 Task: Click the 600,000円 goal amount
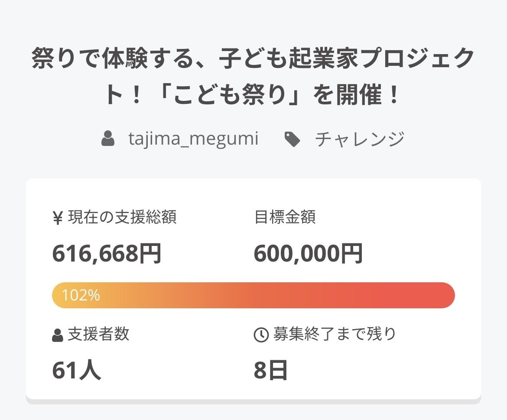(x=308, y=253)
